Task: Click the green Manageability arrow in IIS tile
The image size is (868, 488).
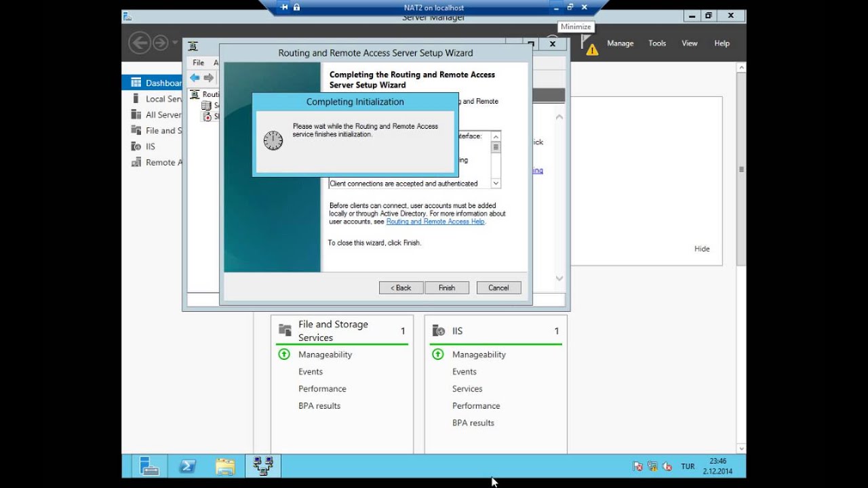Action: pyautogui.click(x=438, y=354)
